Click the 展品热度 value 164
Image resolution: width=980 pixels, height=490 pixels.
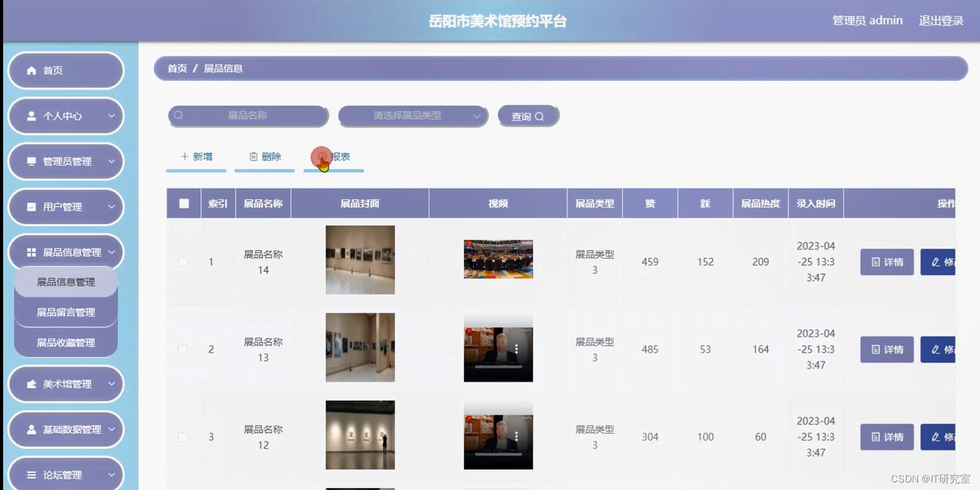pyautogui.click(x=760, y=350)
